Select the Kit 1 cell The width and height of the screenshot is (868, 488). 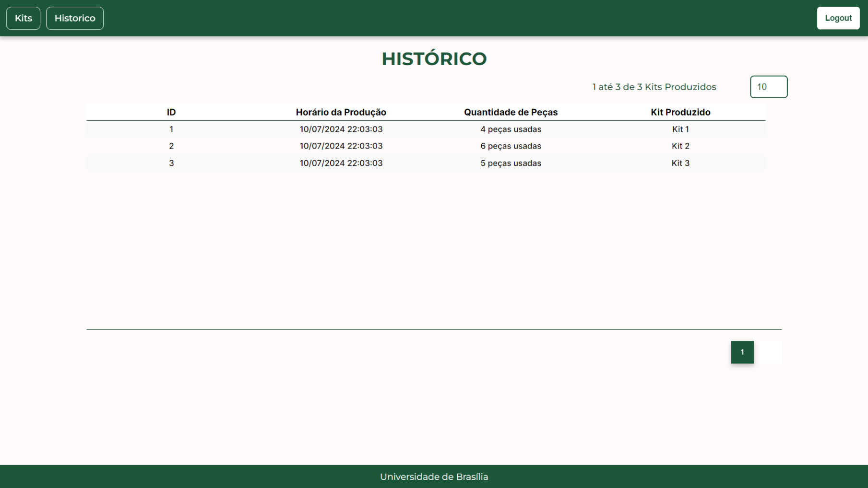(680, 129)
